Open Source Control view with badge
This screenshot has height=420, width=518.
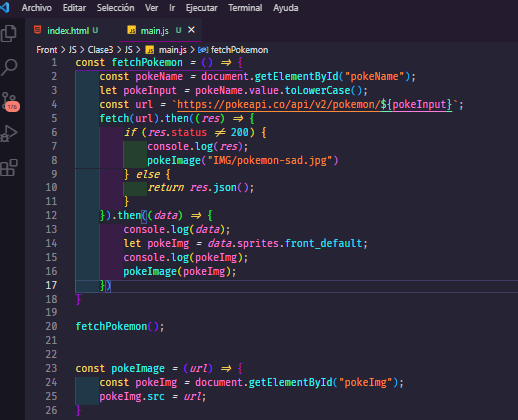tap(10, 102)
